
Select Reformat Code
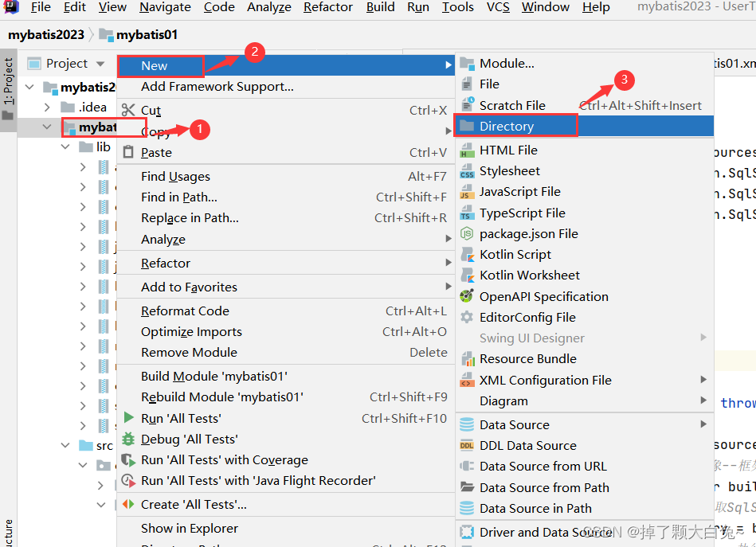point(286,311)
